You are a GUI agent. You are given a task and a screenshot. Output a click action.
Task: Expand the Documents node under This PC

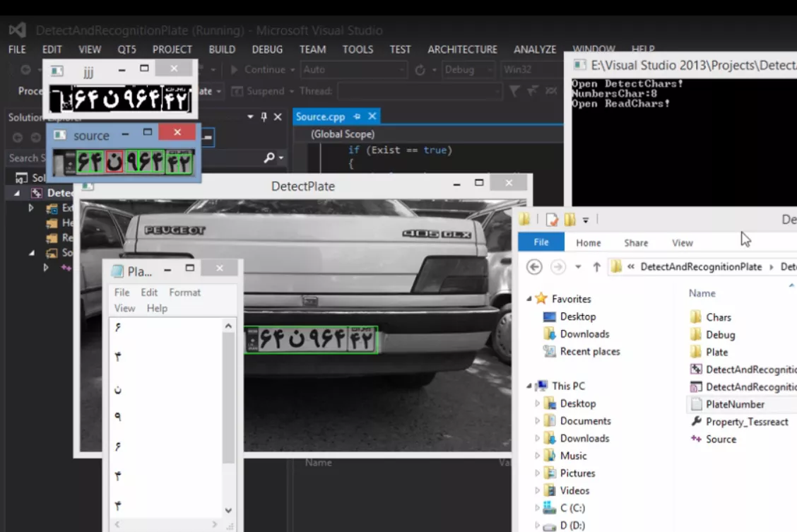tap(537, 421)
